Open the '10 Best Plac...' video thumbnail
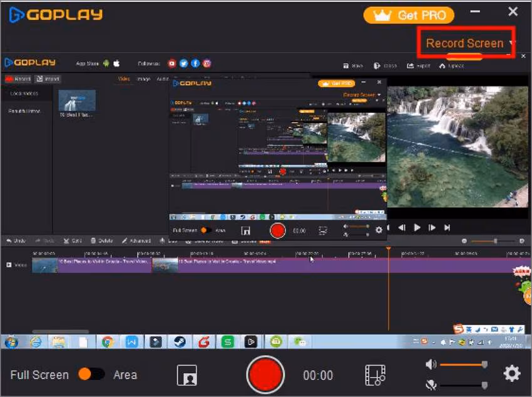Image resolution: width=532 pixels, height=397 pixels. pyautogui.click(x=77, y=100)
